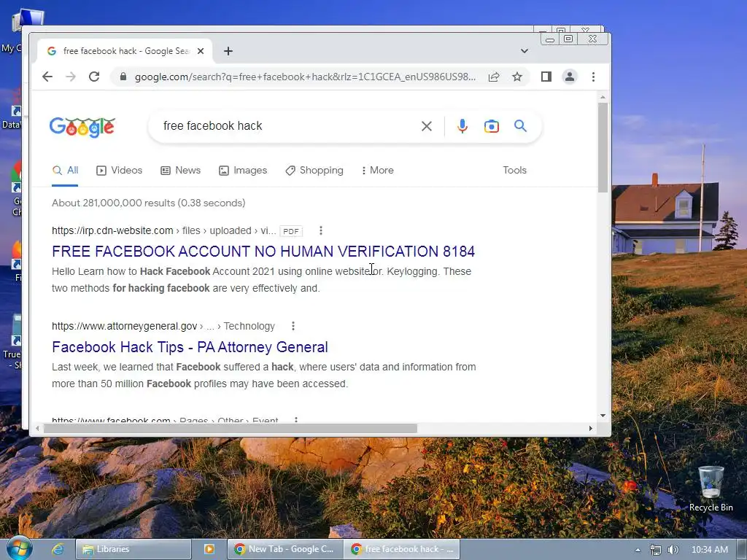
Task: Close the 'free facebook hack' tab
Action: (x=201, y=51)
